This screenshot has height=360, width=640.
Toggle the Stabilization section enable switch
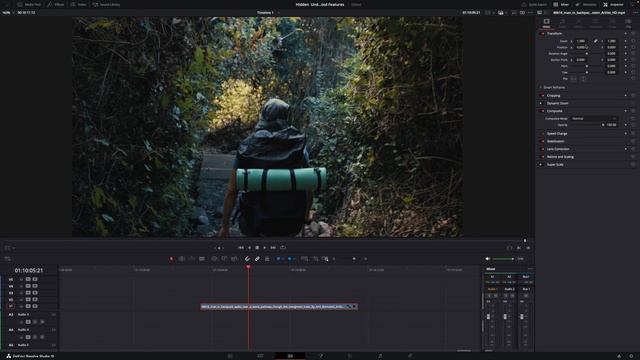click(x=542, y=141)
